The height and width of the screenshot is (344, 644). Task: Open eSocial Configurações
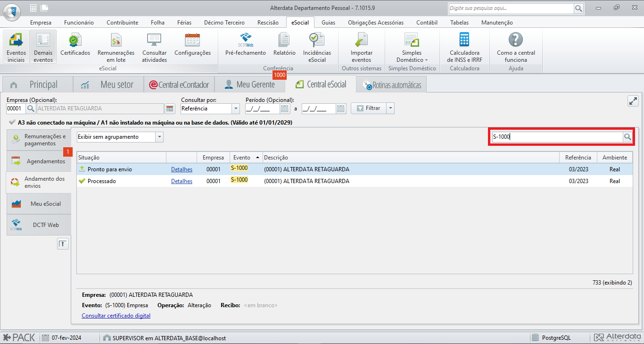point(192,45)
